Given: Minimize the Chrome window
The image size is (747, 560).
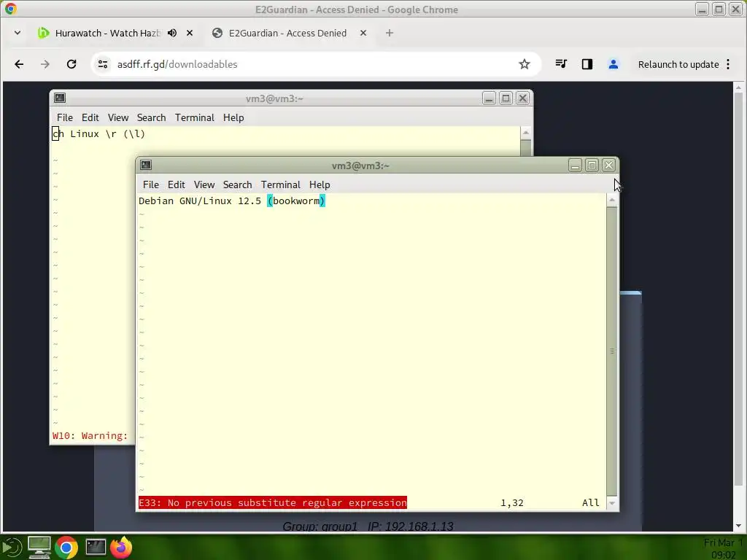Looking at the screenshot, I should pyautogui.click(x=702, y=9).
